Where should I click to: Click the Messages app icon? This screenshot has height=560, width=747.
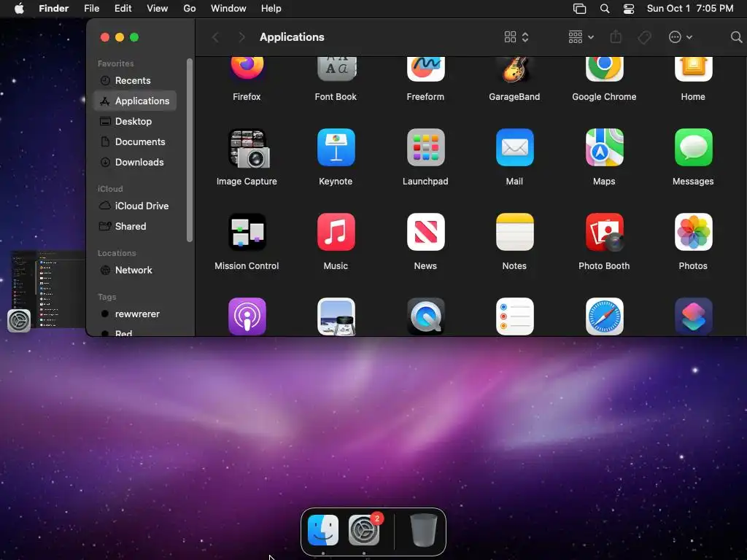click(x=693, y=147)
